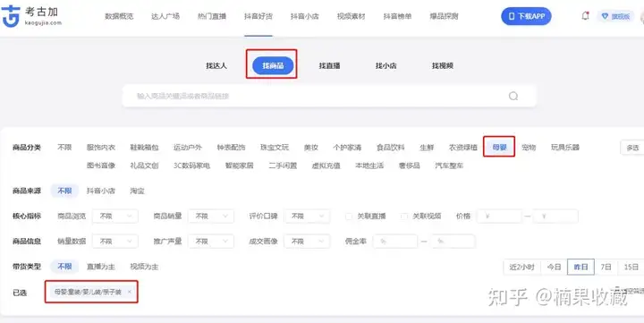Choose the 汽车整车 category
This screenshot has height=323, width=644.
449,166
